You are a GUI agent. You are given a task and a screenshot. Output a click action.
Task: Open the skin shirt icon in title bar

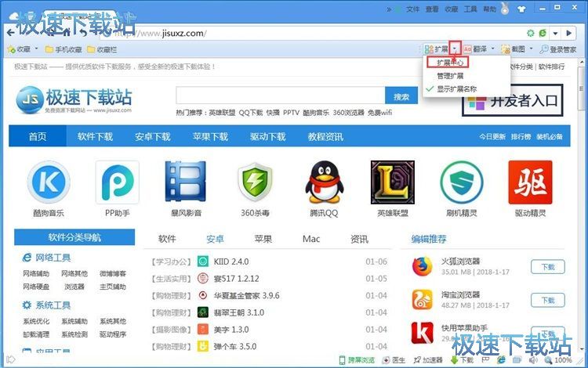coord(521,9)
